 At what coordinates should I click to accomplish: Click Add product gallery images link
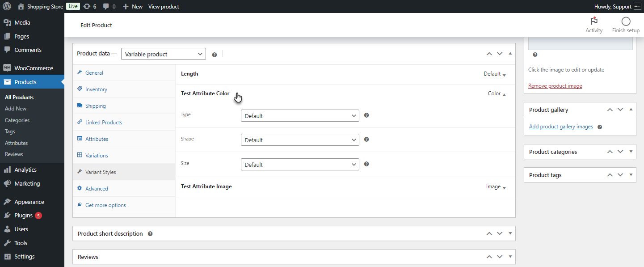point(561,127)
